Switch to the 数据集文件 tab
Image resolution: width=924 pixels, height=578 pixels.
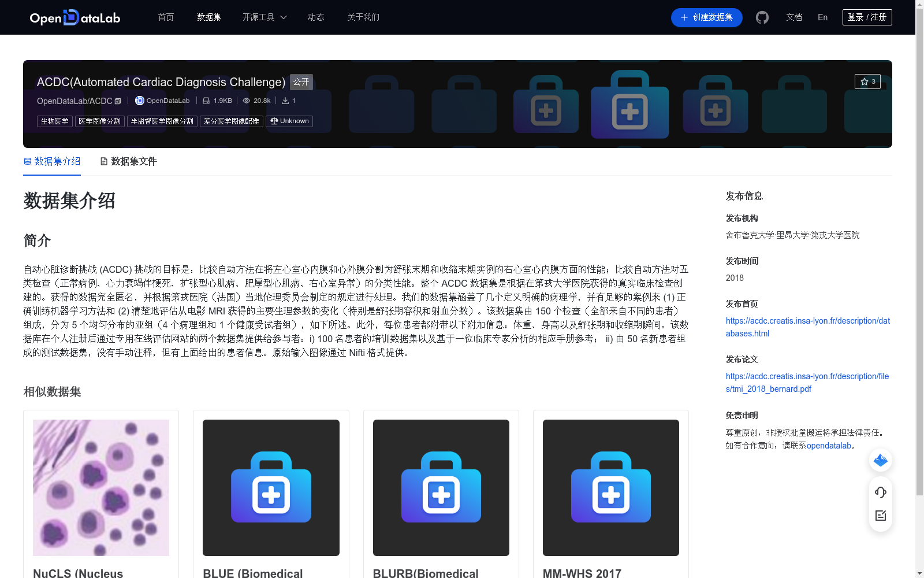[x=128, y=161]
